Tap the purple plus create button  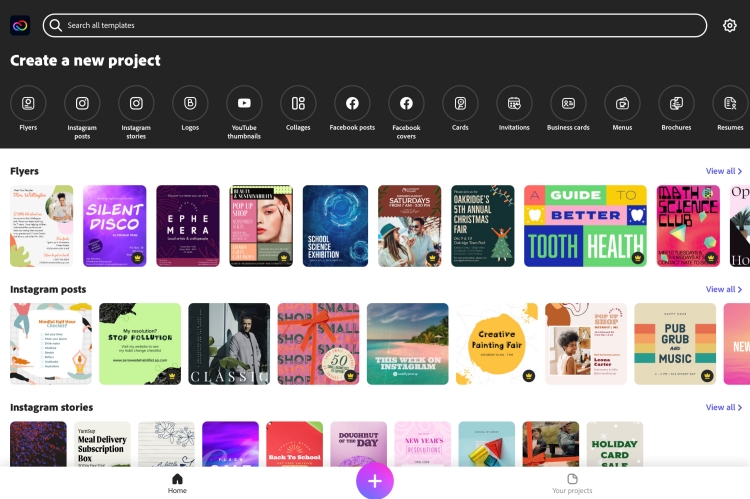coord(375,481)
